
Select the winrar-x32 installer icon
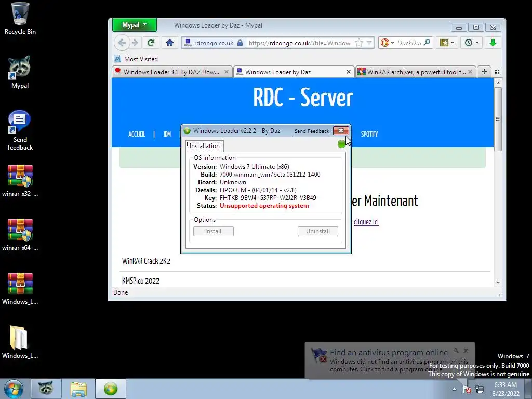tap(20, 181)
